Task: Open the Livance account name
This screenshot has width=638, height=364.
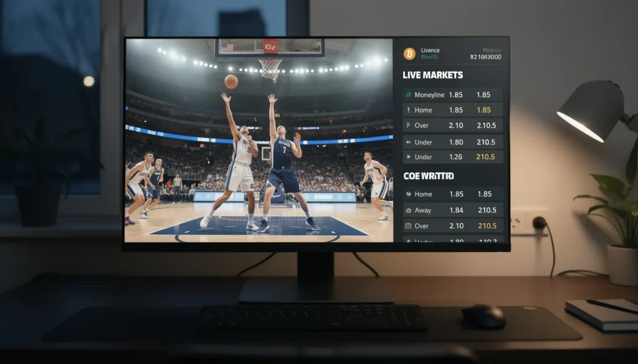Action: (430, 50)
